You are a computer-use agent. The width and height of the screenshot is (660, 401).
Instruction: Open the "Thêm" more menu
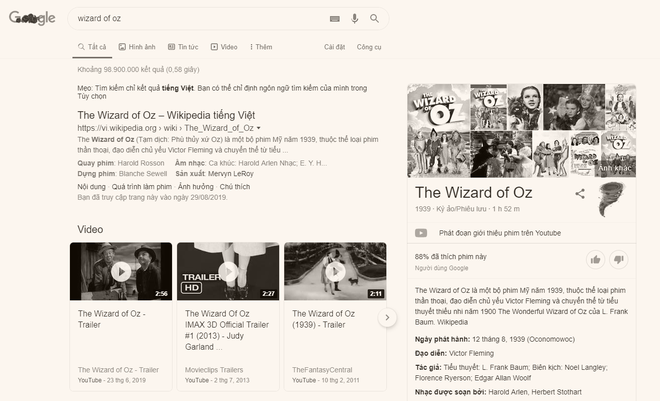(x=261, y=47)
